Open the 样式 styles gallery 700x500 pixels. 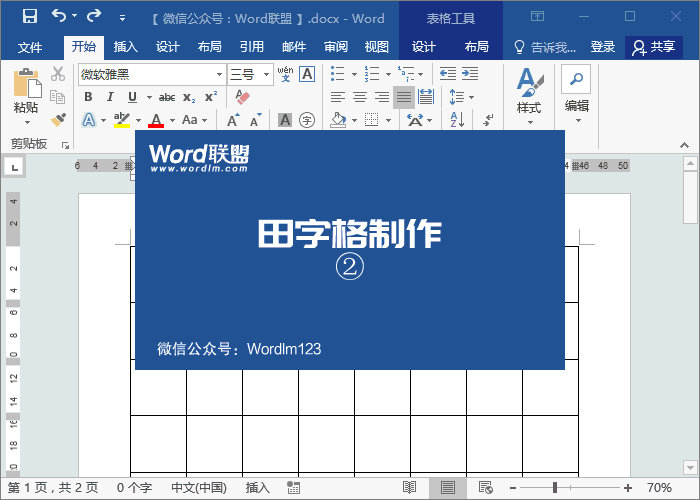click(529, 96)
